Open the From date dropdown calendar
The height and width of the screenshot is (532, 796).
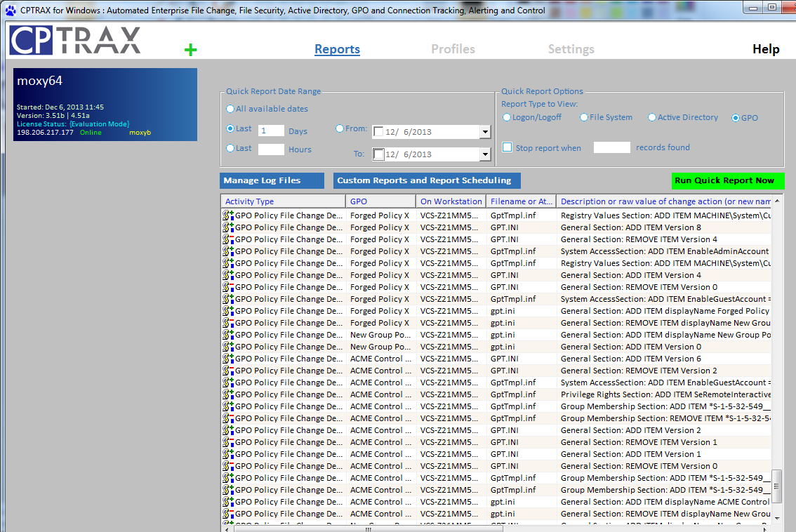tap(485, 132)
